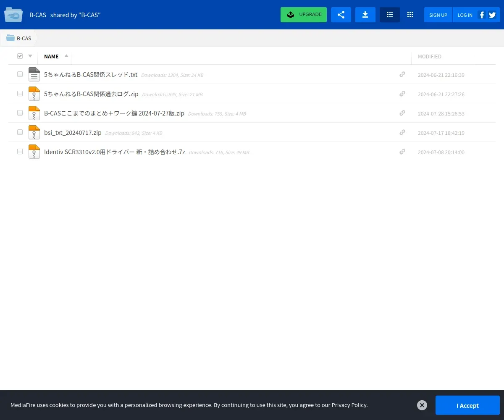The height and width of the screenshot is (420, 504).
Task: Open file 5ちゃんねるB-CAS関係スレッド.txt
Action: pos(91,75)
